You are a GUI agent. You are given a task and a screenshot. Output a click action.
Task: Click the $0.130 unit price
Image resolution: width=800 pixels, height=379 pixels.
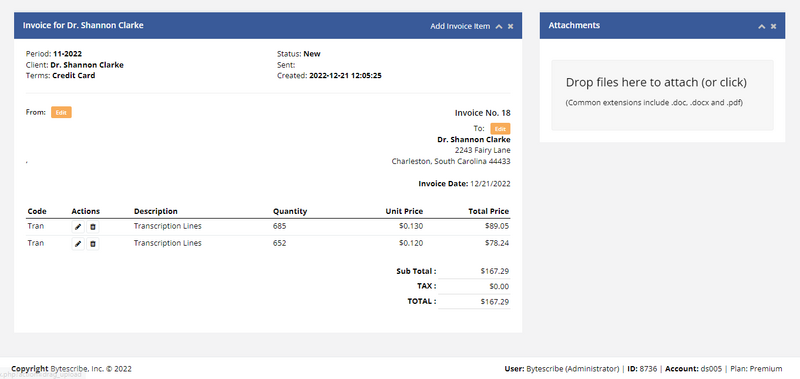coord(411,226)
